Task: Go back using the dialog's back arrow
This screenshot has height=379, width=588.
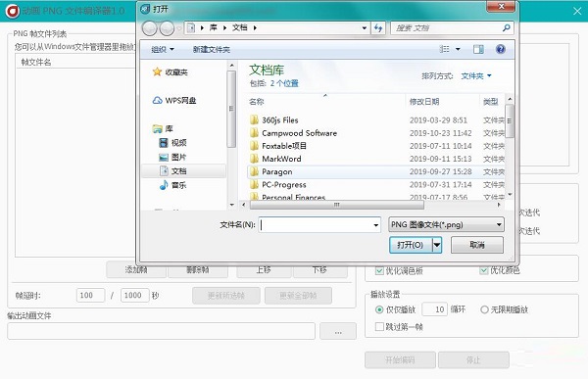Action: (x=150, y=28)
